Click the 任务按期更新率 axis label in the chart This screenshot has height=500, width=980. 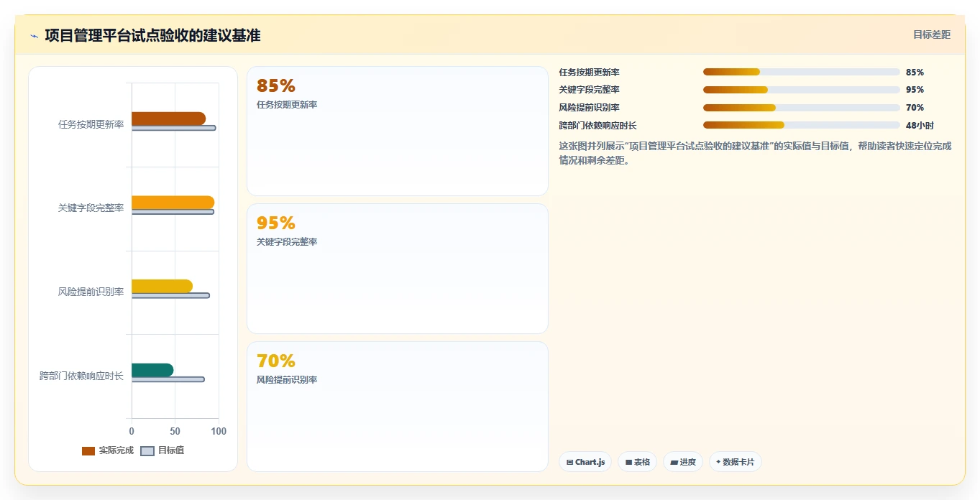91,124
